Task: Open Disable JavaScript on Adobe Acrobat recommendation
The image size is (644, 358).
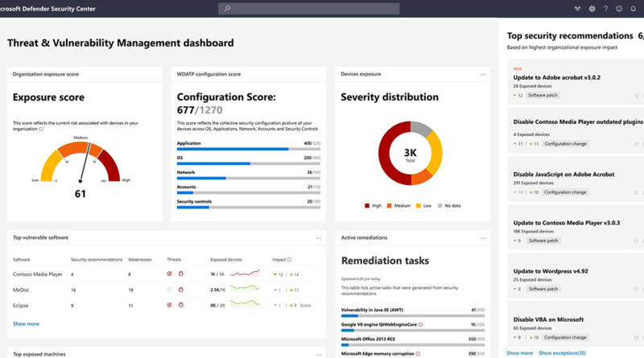Action: point(563,174)
